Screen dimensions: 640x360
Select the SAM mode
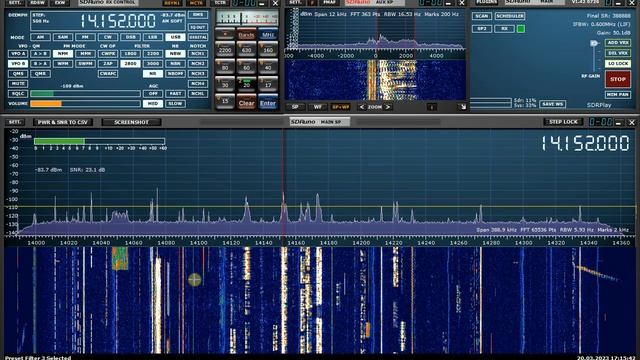point(63,37)
